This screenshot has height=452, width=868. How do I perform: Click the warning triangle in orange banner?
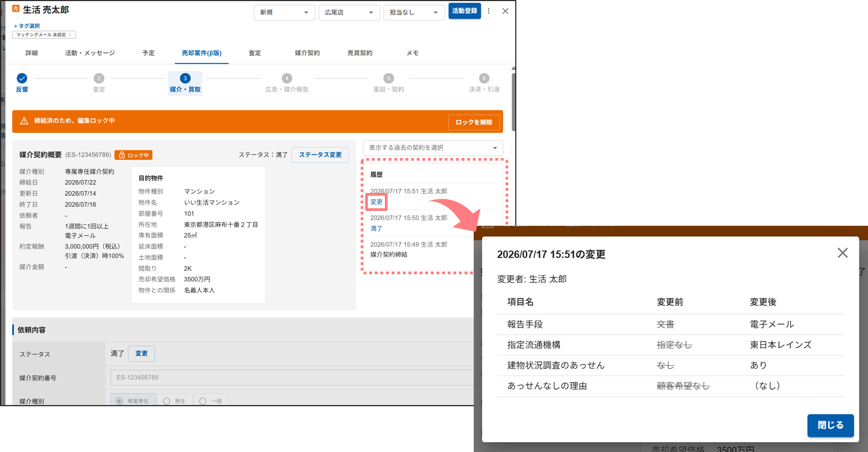pyautogui.click(x=24, y=121)
